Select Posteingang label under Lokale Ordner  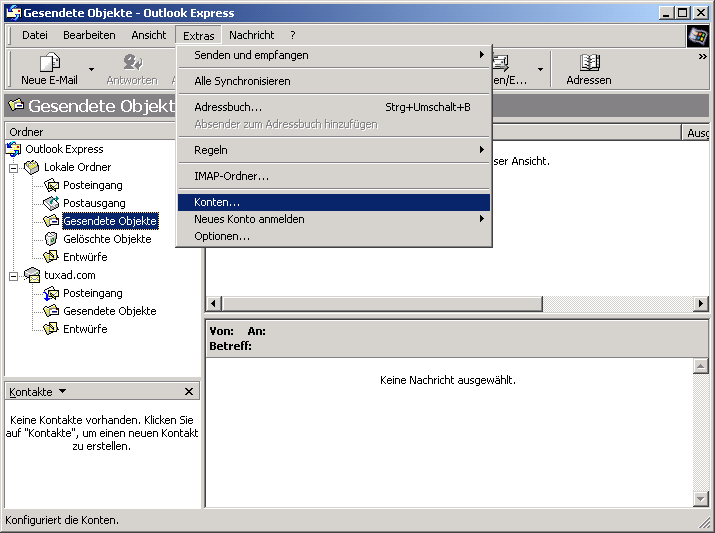pyautogui.click(x=93, y=185)
